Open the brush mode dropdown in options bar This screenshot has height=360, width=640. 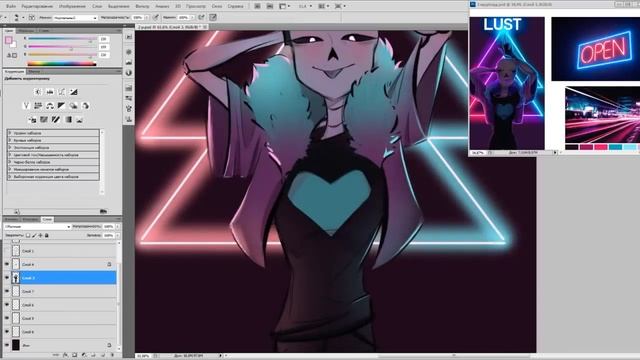(x=75, y=18)
